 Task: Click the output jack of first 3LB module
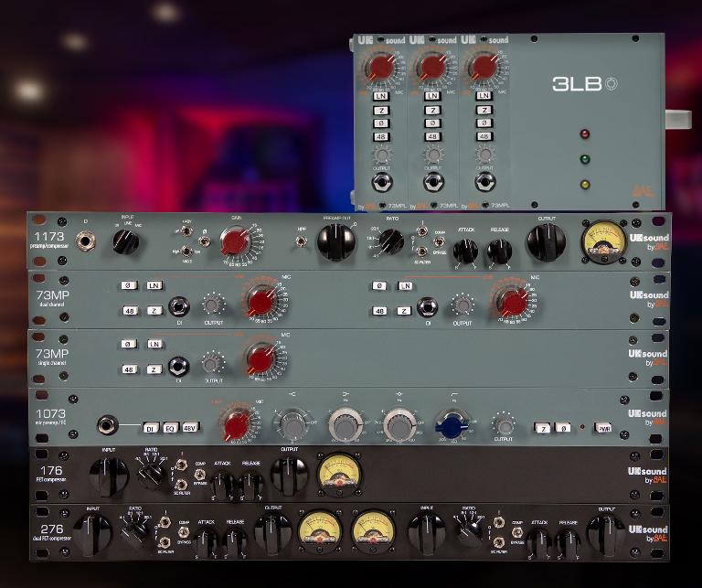click(x=382, y=182)
